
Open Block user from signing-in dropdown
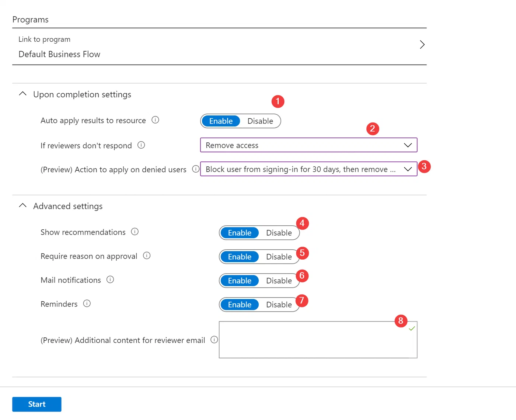pos(308,169)
